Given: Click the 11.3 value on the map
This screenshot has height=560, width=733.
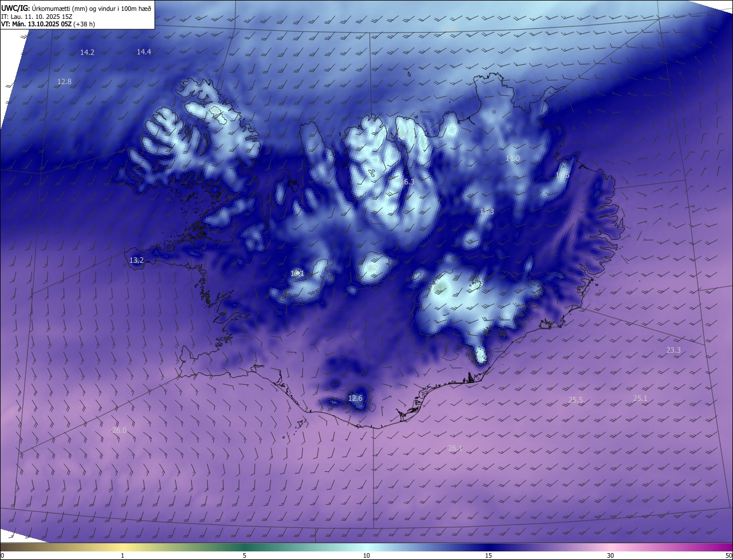Looking at the screenshot, I should [x=486, y=211].
